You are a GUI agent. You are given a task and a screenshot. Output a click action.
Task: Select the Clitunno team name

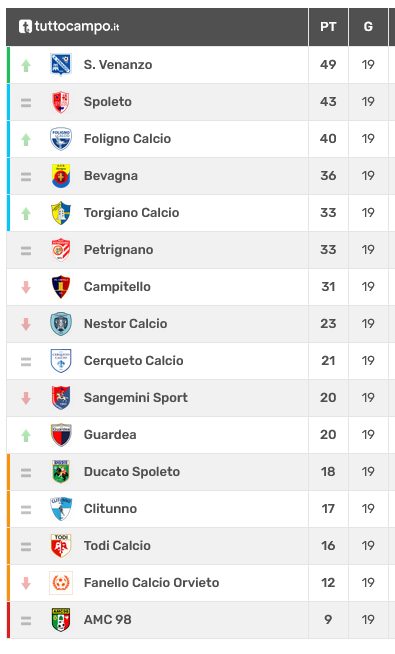[x=110, y=509]
